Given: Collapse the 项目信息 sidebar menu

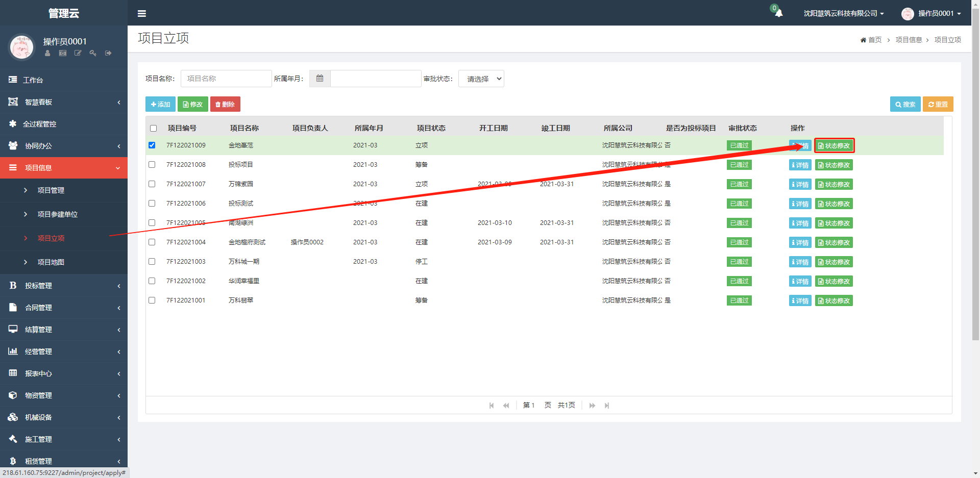Looking at the screenshot, I should click(64, 168).
